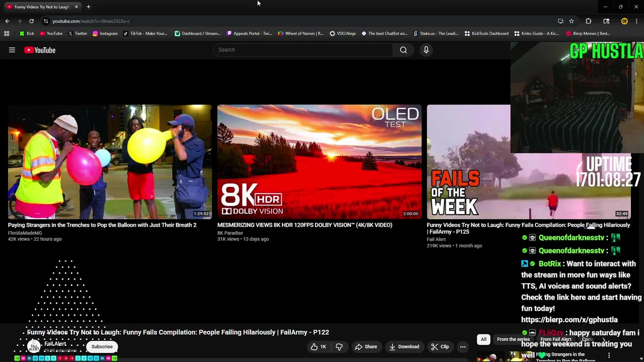
Task: Switch to the Funny Videos browser tab
Action: point(42,7)
